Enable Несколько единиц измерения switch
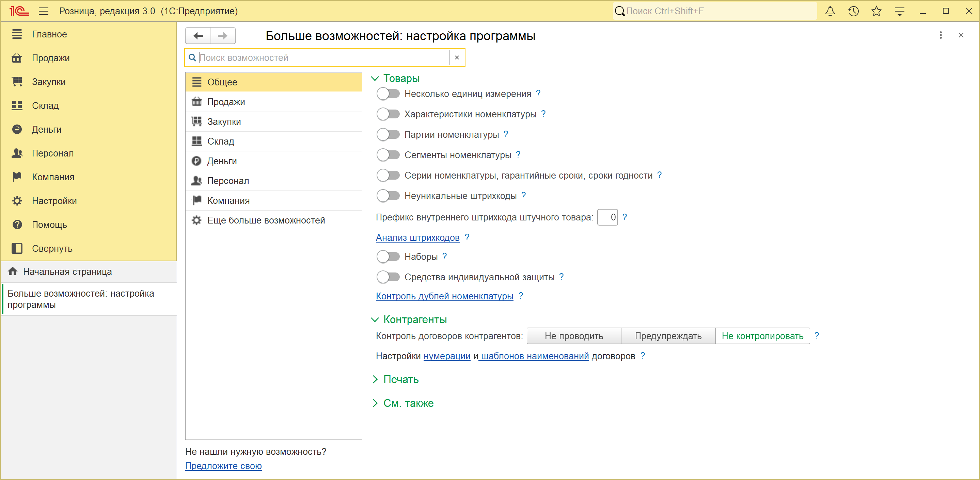Image resolution: width=980 pixels, height=480 pixels. coord(388,94)
